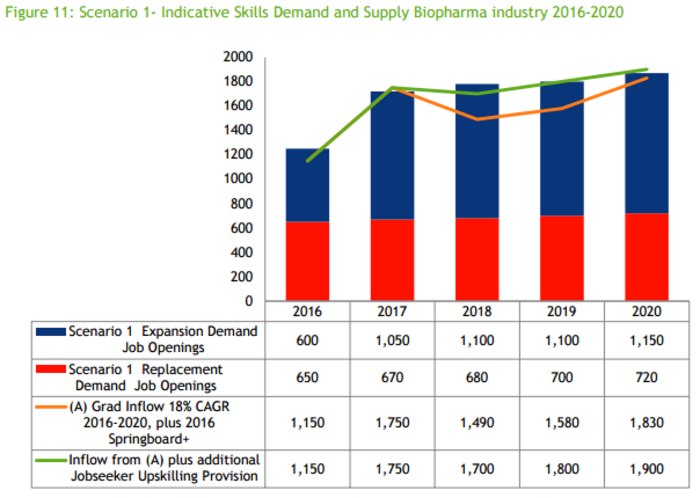
Task: Click the red Replacement Demand legend swatch
Action: coord(50,369)
